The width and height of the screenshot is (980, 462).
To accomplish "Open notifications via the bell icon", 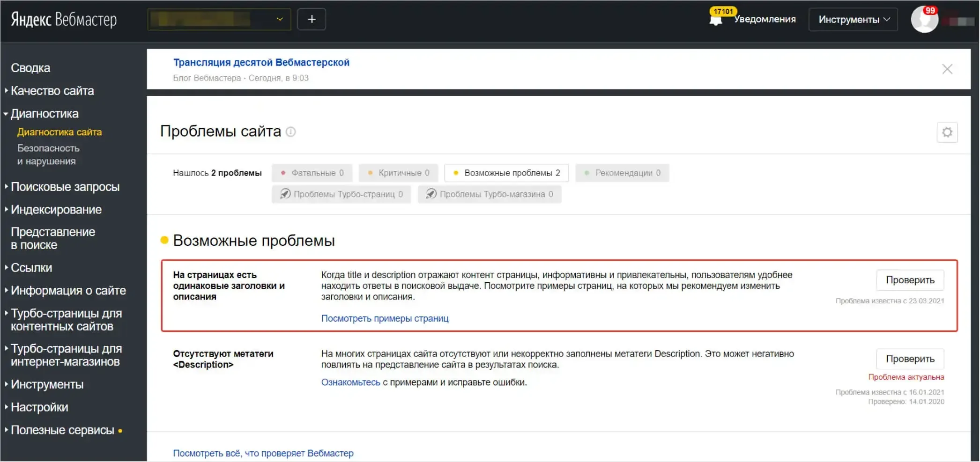I will point(717,19).
